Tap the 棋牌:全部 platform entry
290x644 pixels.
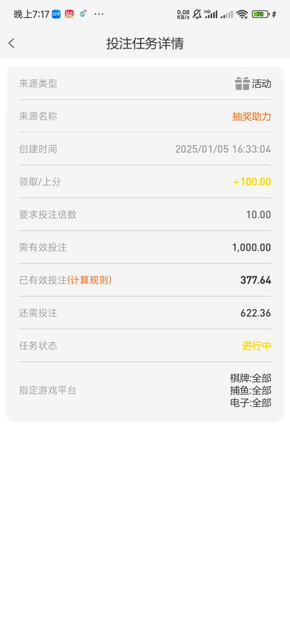(251, 378)
